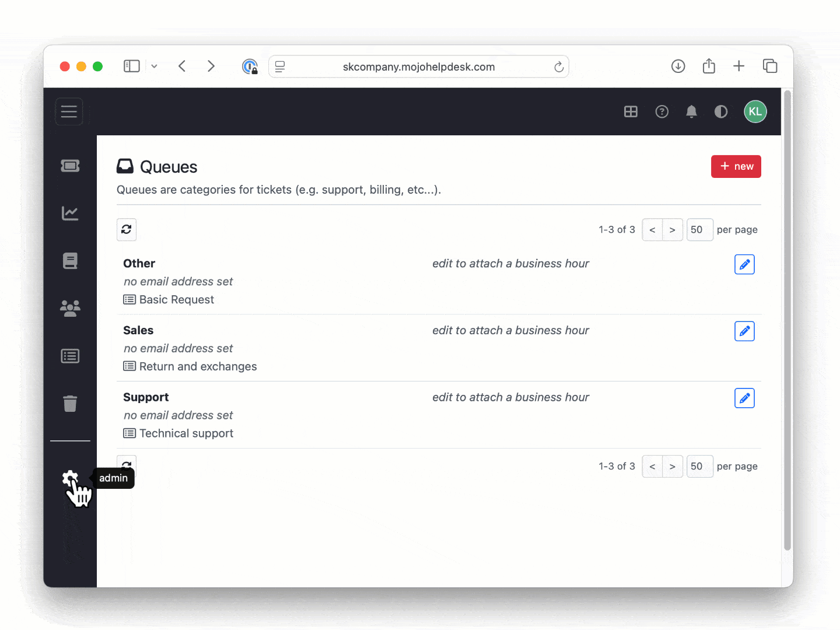Click the admin gear icon
The height and width of the screenshot is (630, 840).
(x=69, y=479)
